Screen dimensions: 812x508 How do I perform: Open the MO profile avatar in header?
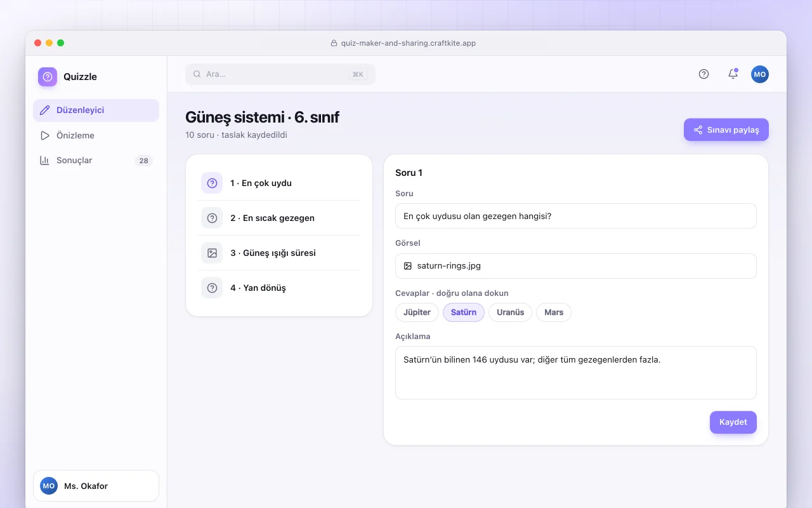point(760,74)
